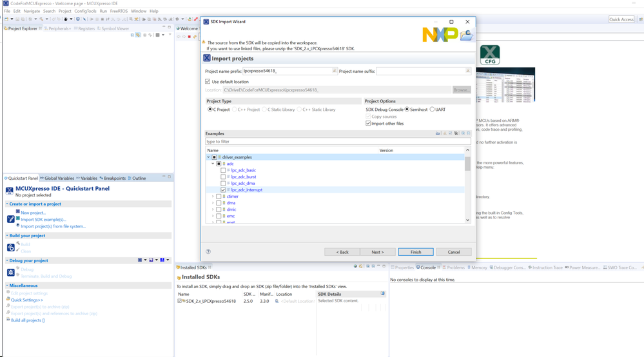Maximize the Quickstart Panel view
The image size is (644, 357).
[169, 177]
